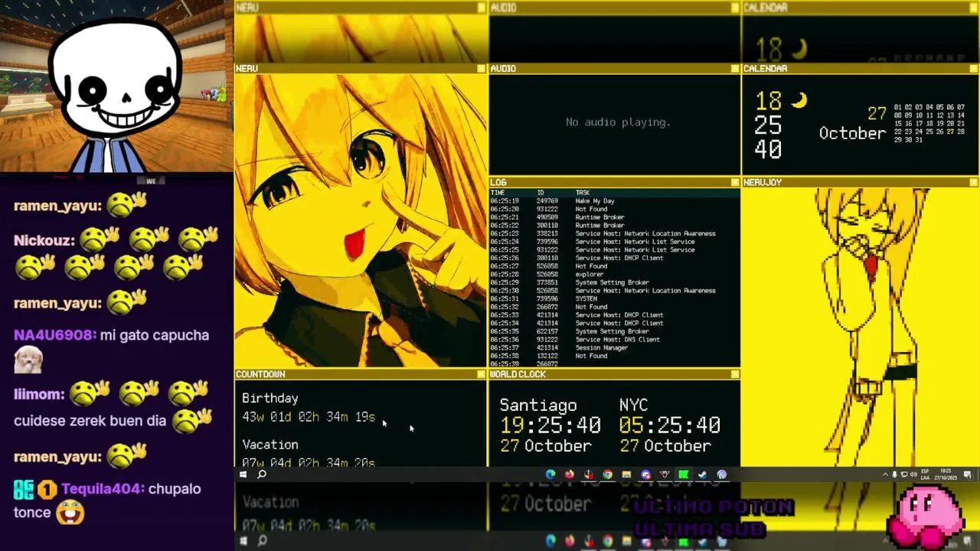Click the COUNTDOWN panel title

[x=260, y=374]
